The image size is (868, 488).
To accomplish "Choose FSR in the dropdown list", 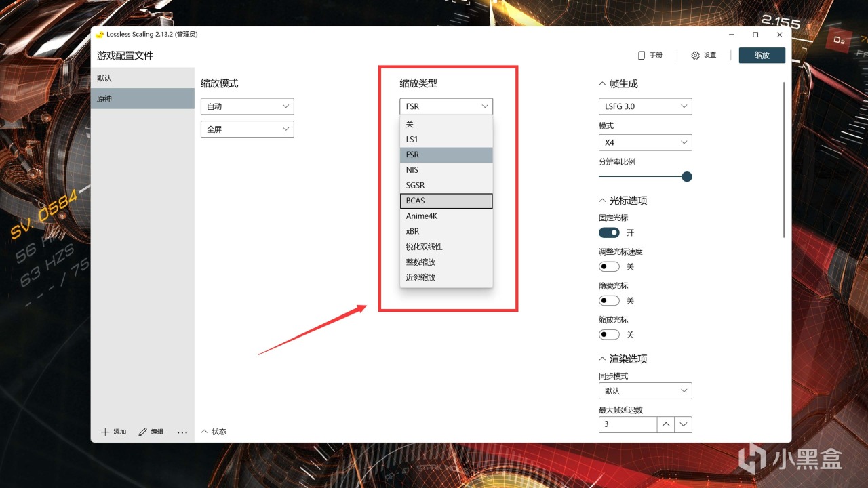I will pyautogui.click(x=446, y=155).
